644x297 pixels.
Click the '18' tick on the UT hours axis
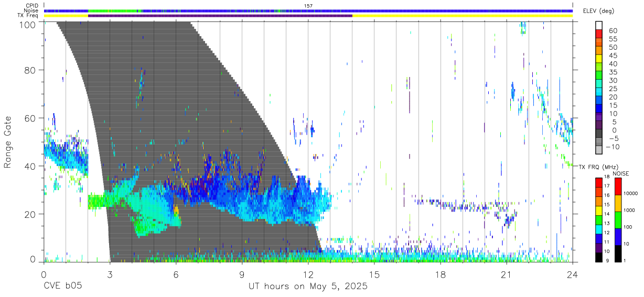coord(441,274)
